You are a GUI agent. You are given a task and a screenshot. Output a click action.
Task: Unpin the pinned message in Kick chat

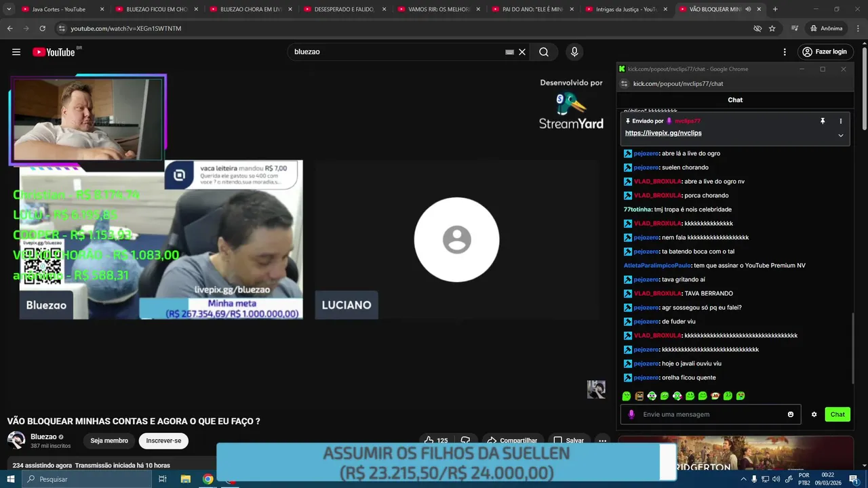coord(823,121)
